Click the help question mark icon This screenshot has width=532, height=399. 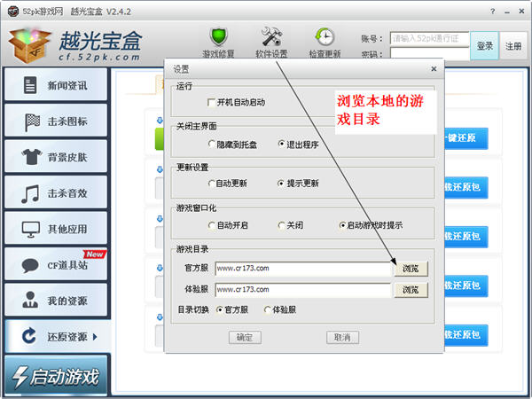pyautogui.click(x=492, y=12)
